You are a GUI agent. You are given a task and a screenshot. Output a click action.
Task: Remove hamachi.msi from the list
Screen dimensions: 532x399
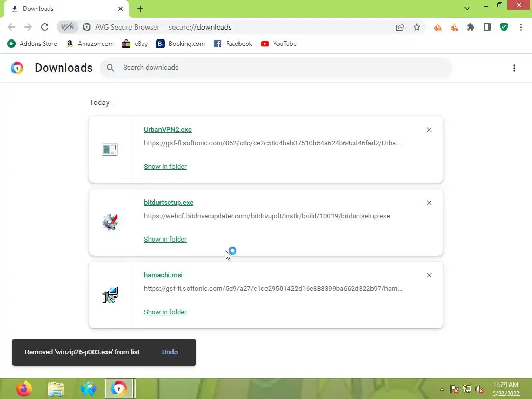[x=429, y=275]
